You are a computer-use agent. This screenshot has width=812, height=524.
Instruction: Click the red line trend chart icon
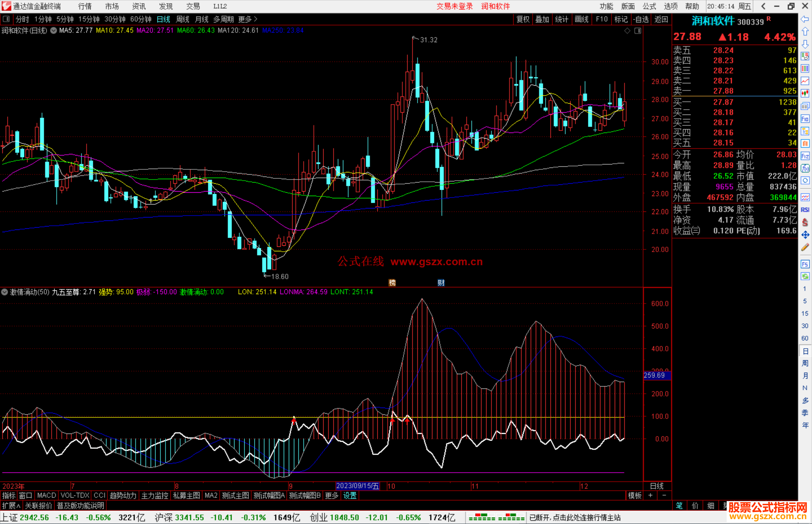805,81
